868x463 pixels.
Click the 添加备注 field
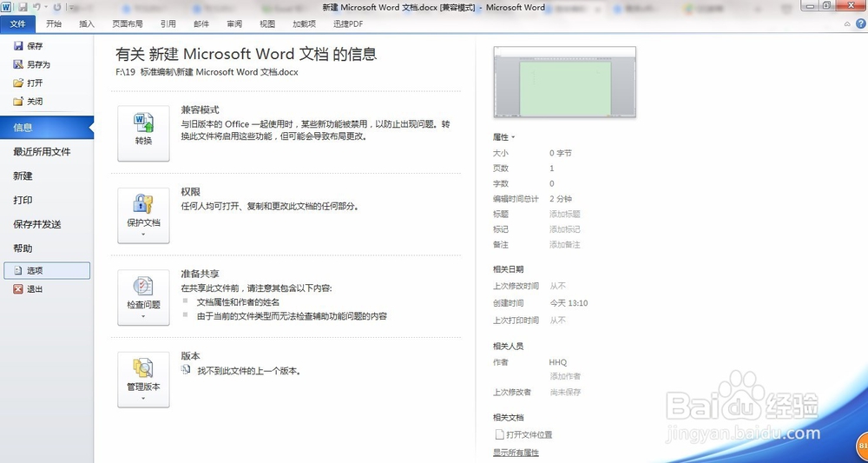pos(565,244)
